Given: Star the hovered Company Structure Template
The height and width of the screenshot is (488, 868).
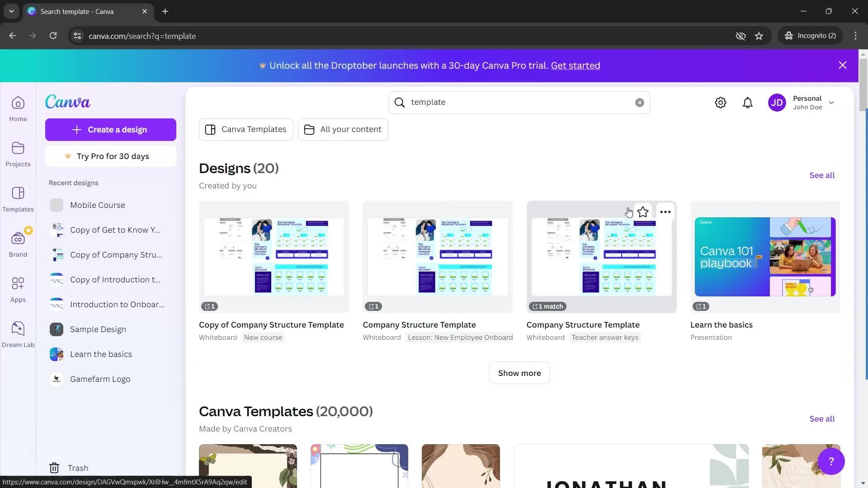Looking at the screenshot, I should 643,212.
